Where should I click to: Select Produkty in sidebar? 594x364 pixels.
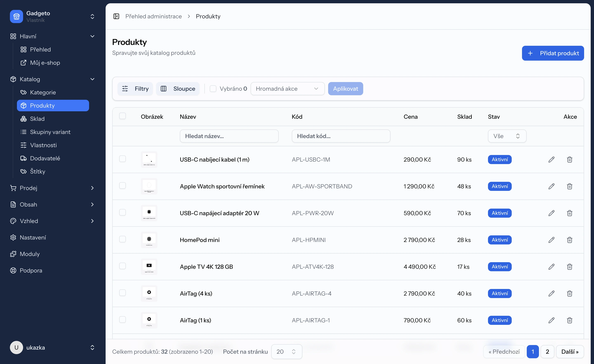[x=53, y=106]
